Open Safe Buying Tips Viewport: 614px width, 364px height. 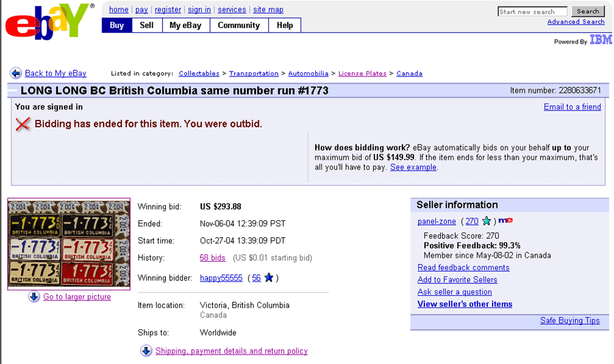570,320
